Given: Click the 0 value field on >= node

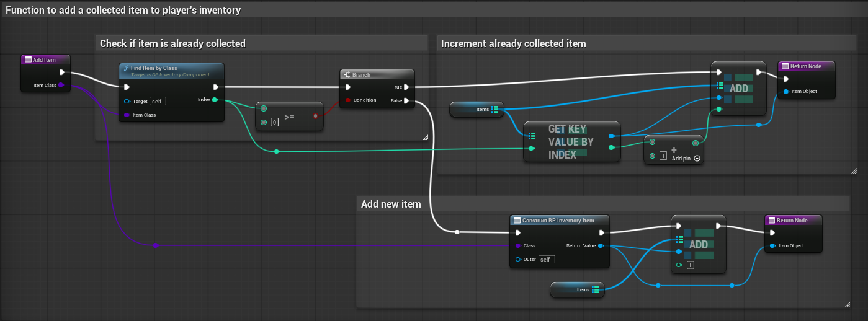Looking at the screenshot, I should click(274, 122).
